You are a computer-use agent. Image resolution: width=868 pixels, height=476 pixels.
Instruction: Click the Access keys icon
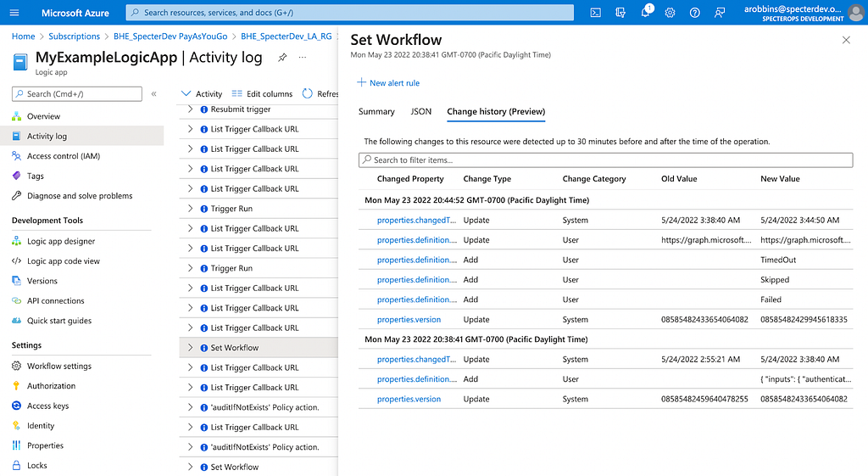17,406
